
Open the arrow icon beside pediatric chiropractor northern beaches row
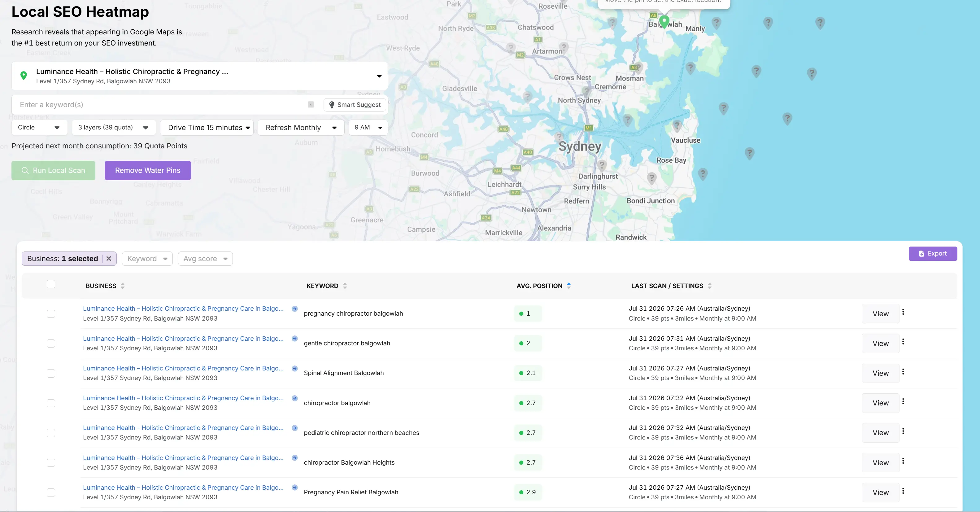coord(294,428)
